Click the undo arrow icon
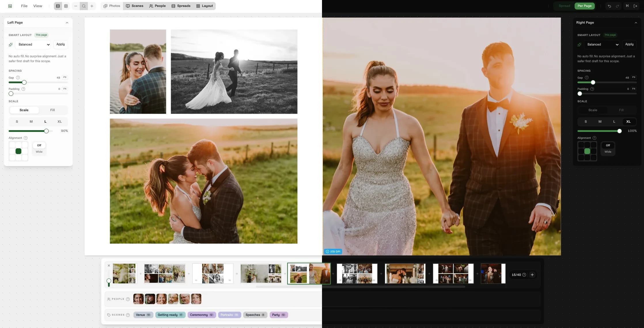This screenshot has height=328, width=644. click(609, 6)
